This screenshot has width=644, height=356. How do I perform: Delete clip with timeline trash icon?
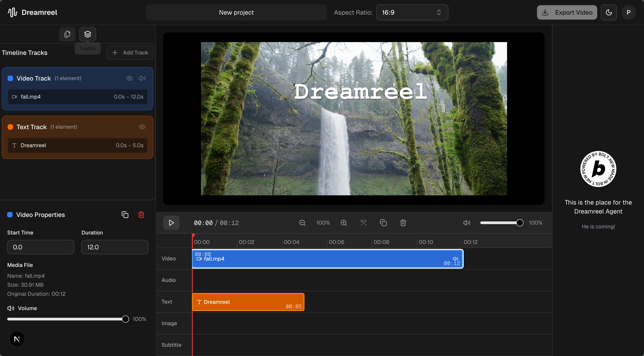(x=403, y=223)
